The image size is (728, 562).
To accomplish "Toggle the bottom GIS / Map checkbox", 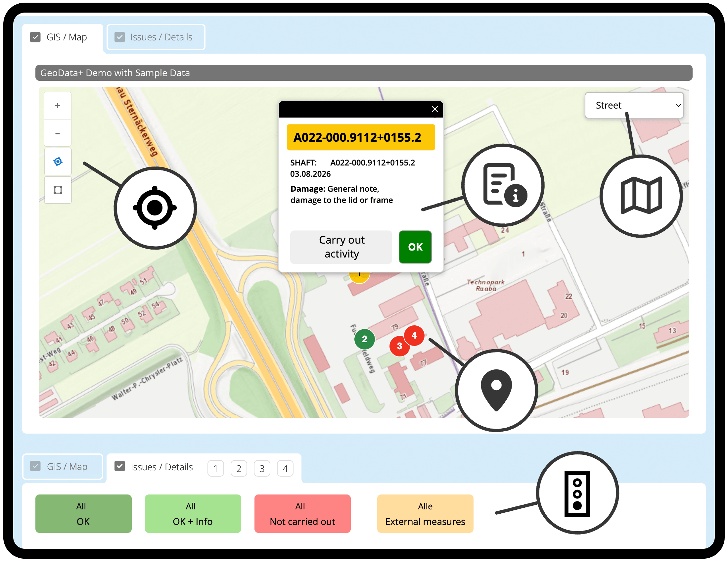I will click(x=35, y=467).
